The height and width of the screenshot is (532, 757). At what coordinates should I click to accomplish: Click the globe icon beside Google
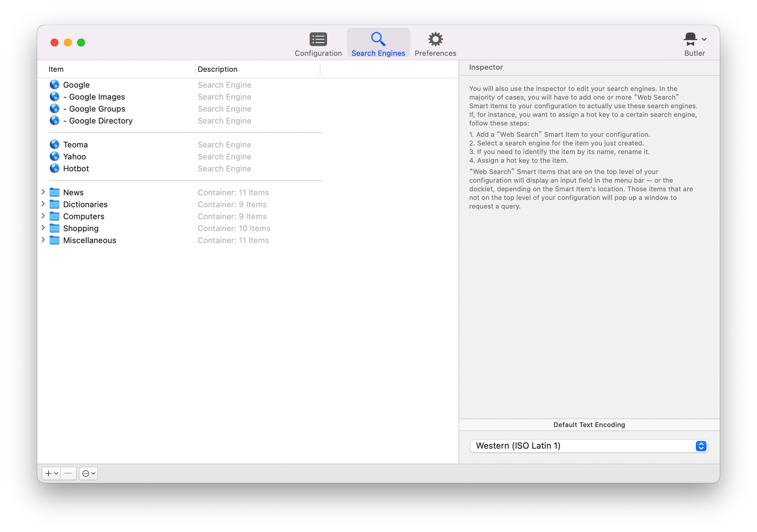point(54,84)
